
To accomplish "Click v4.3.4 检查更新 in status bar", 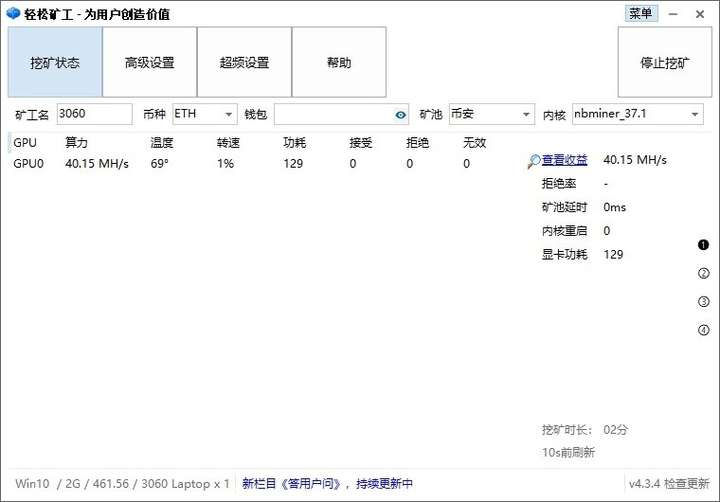I will (669, 483).
